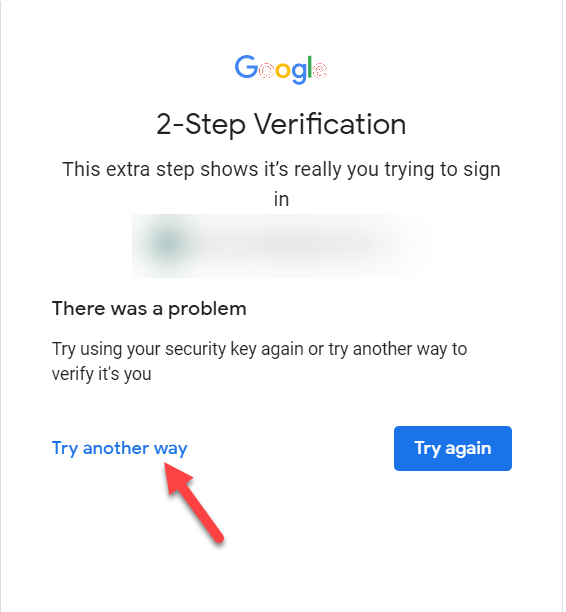This screenshot has width=566, height=612.
Task: Click the blue Try again button
Action: point(452,448)
